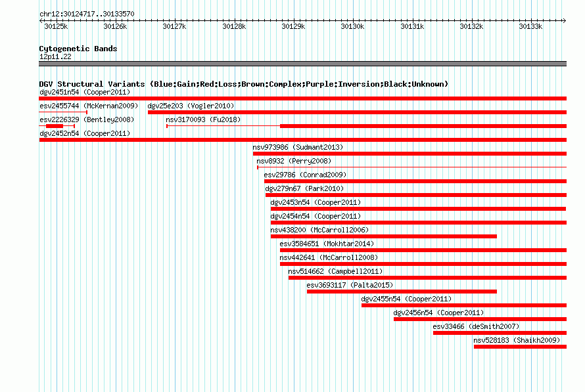Viewport: 585px width, 392px height.
Task: Click the left arrow of the ruler
Action: (x=41, y=20)
